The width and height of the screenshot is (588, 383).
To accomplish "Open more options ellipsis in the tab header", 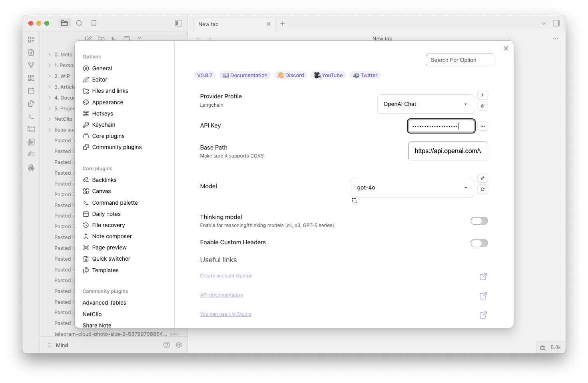I will pos(556,39).
